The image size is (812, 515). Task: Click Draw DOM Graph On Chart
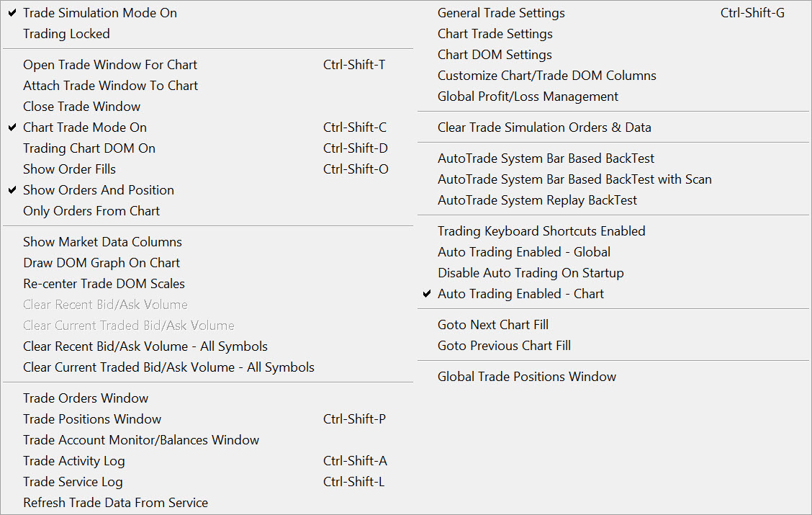[x=101, y=263]
